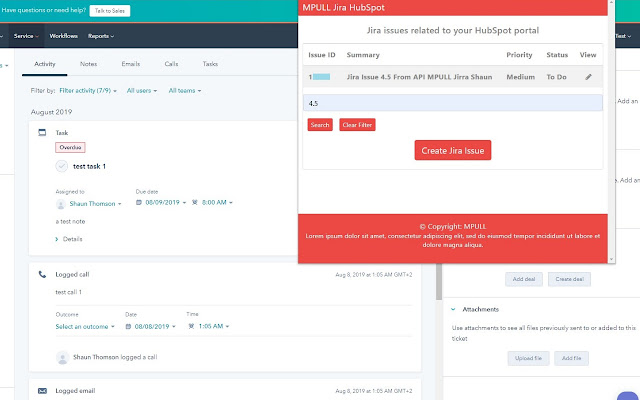Click the task calendar icon beside Task
The image size is (640, 400).
(x=42, y=132)
